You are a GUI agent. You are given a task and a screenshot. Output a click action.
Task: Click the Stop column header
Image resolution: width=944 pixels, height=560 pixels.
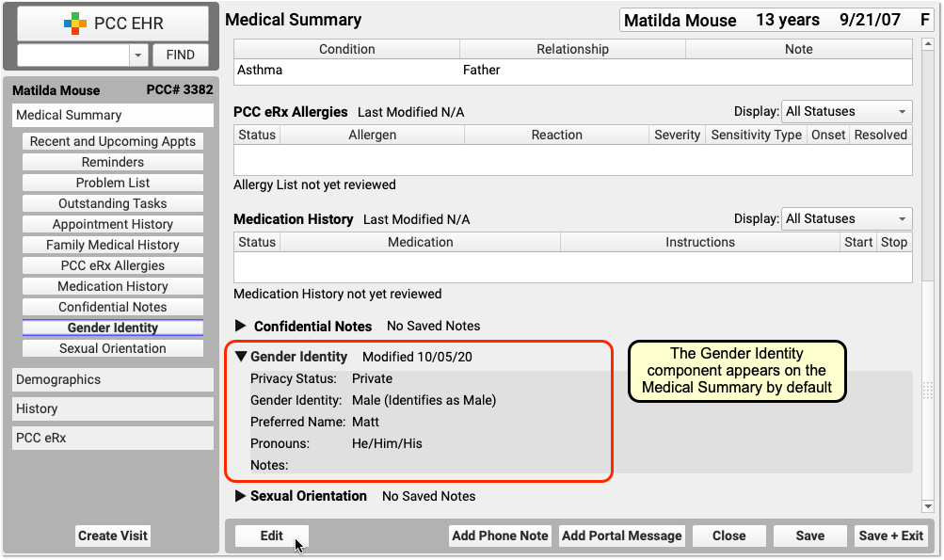coord(894,242)
